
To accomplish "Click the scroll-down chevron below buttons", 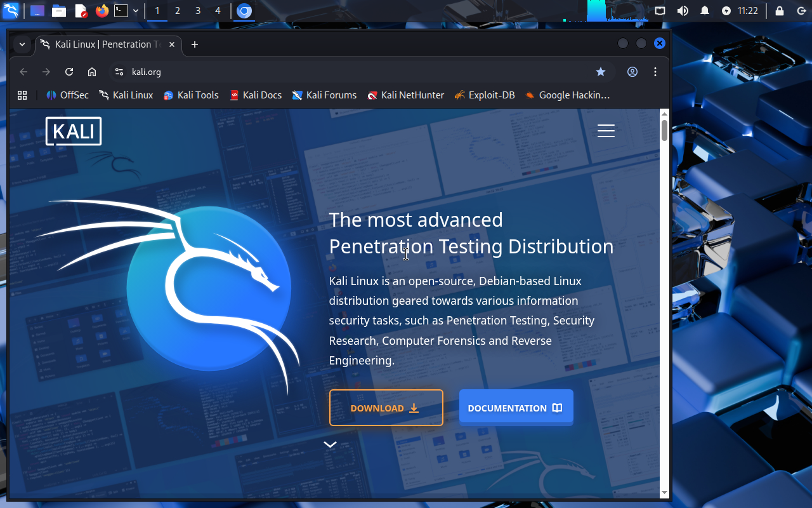I will (x=330, y=444).
